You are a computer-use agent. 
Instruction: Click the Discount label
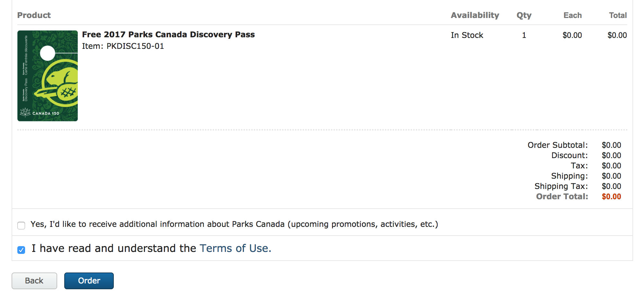click(569, 155)
